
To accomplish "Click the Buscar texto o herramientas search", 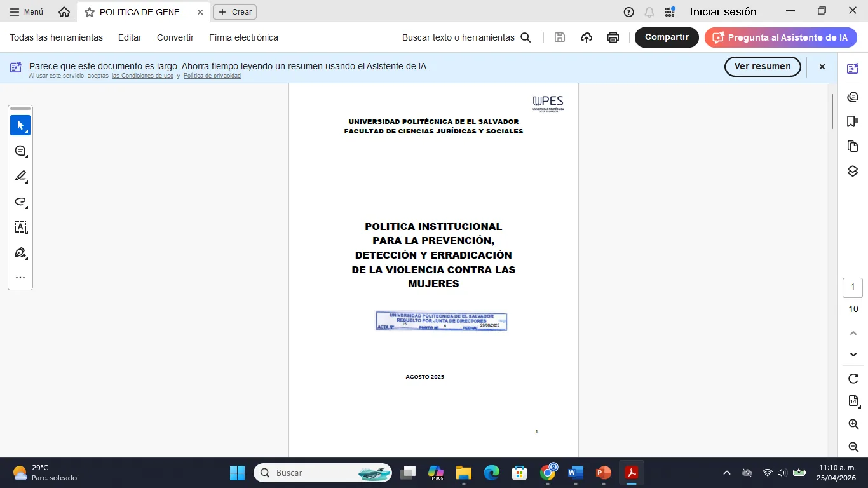I will tap(466, 37).
